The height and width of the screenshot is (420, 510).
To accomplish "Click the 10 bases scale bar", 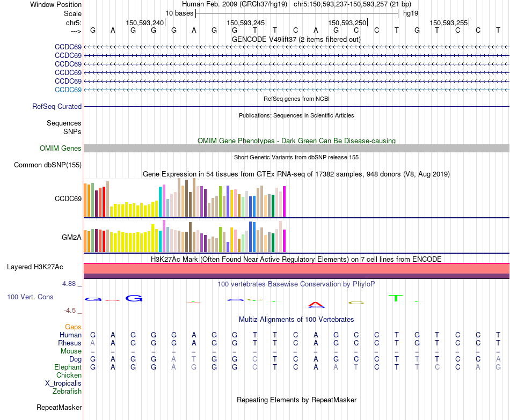I will tap(296, 12).
